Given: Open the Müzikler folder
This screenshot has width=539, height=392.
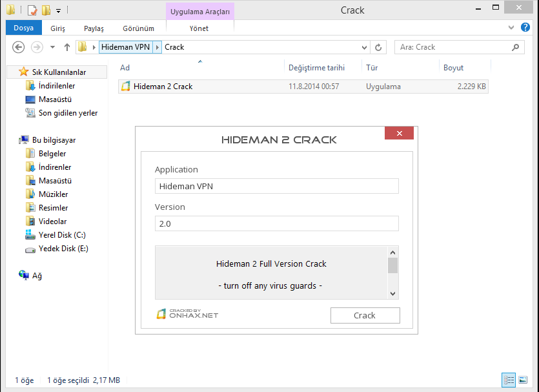Looking at the screenshot, I should tap(54, 194).
